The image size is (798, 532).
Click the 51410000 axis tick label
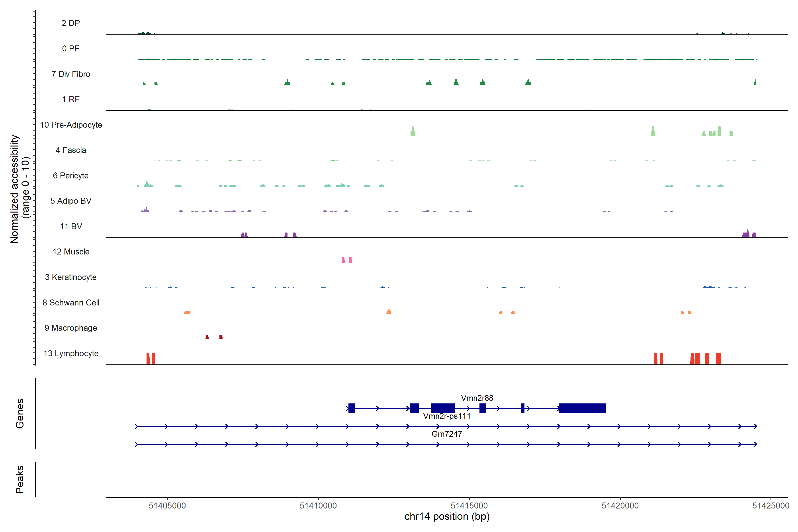tap(318, 506)
